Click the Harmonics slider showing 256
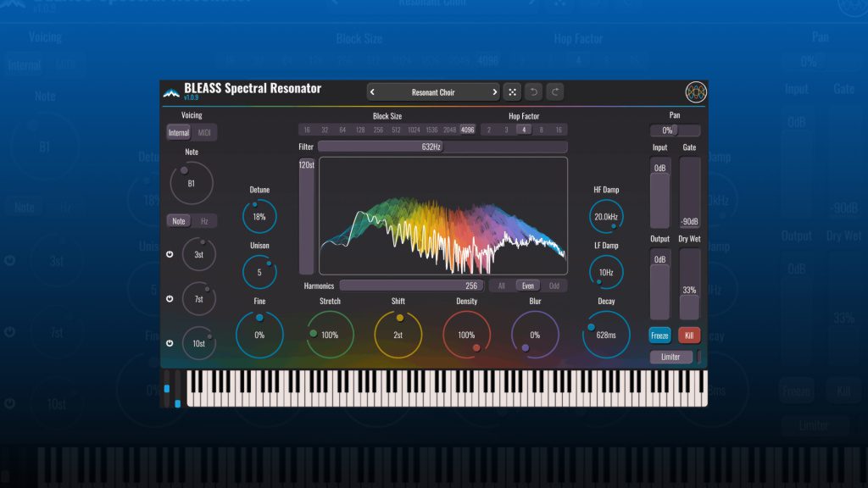Screen dimensions: 868x488 pyautogui.click(x=411, y=286)
